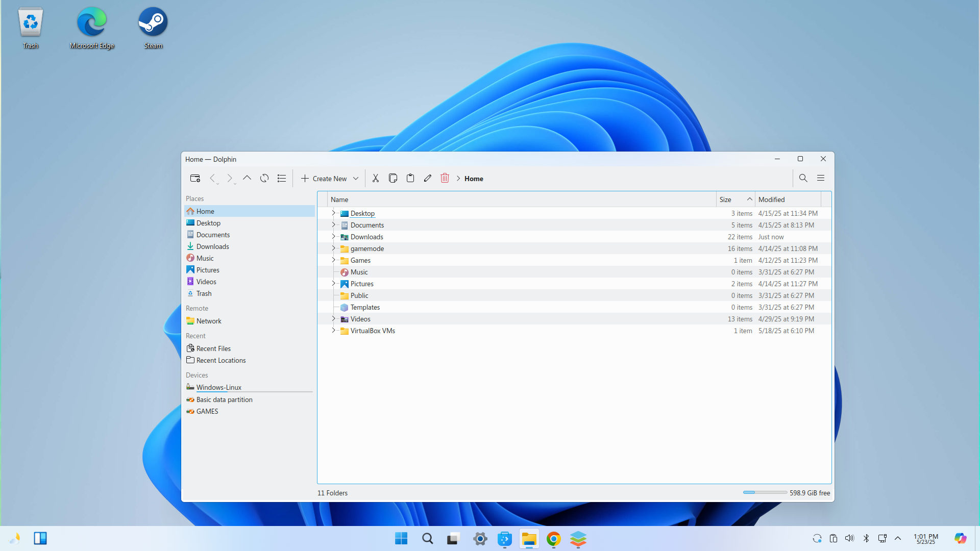Paste clipboard contents with paste icon
The height and width of the screenshot is (551, 980).
coord(410,178)
